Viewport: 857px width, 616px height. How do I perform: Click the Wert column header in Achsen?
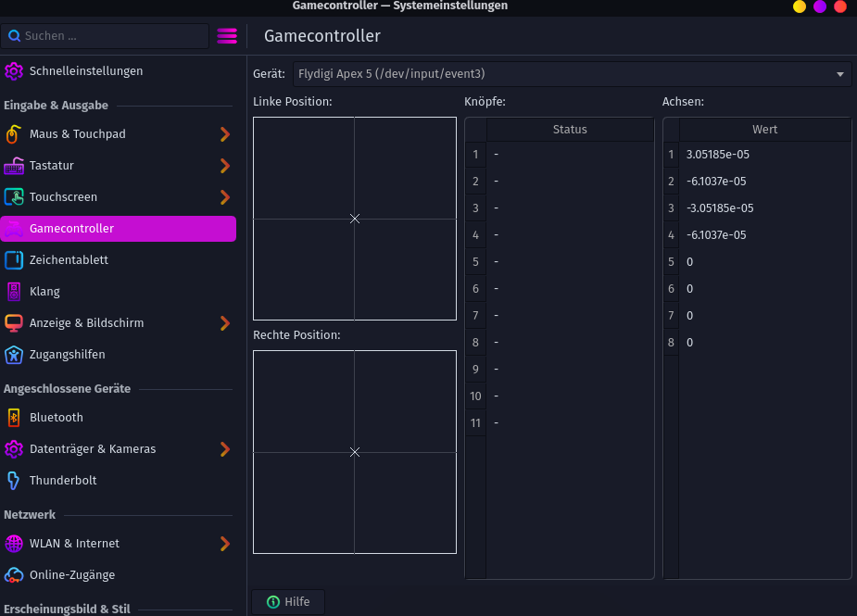(764, 130)
